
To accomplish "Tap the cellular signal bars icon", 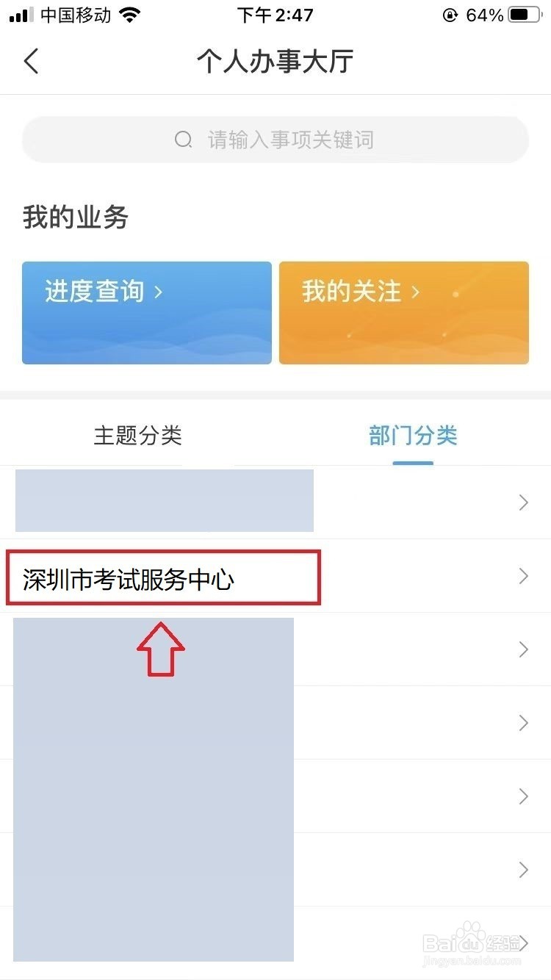I will click(22, 15).
